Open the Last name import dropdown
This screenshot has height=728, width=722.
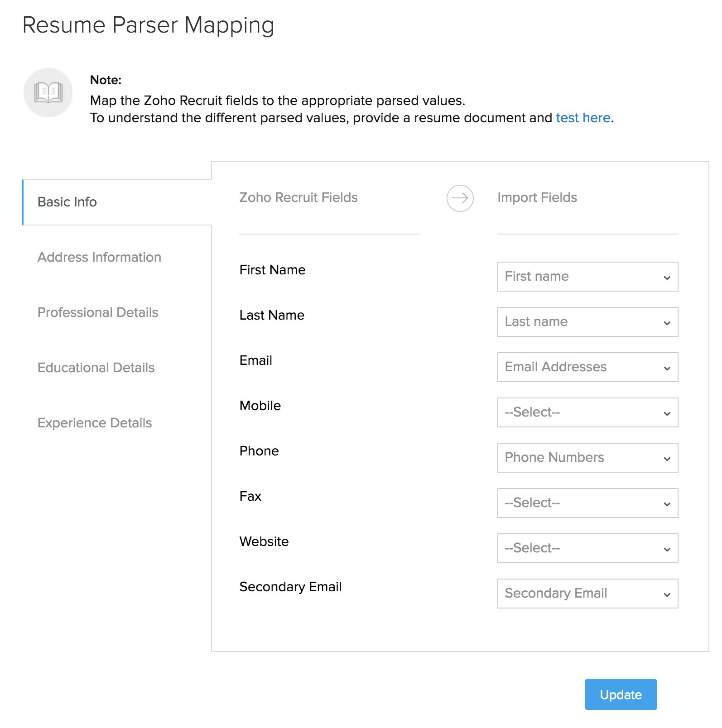(587, 322)
